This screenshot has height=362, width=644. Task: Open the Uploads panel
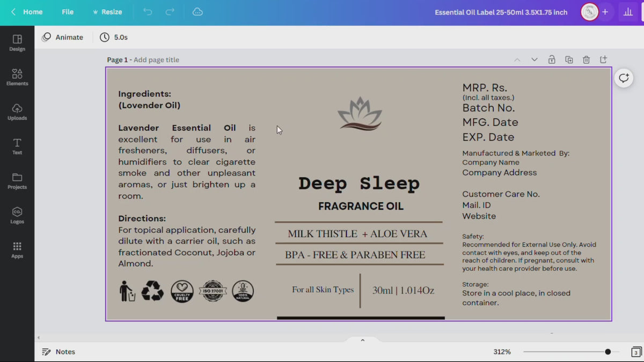[17, 112]
